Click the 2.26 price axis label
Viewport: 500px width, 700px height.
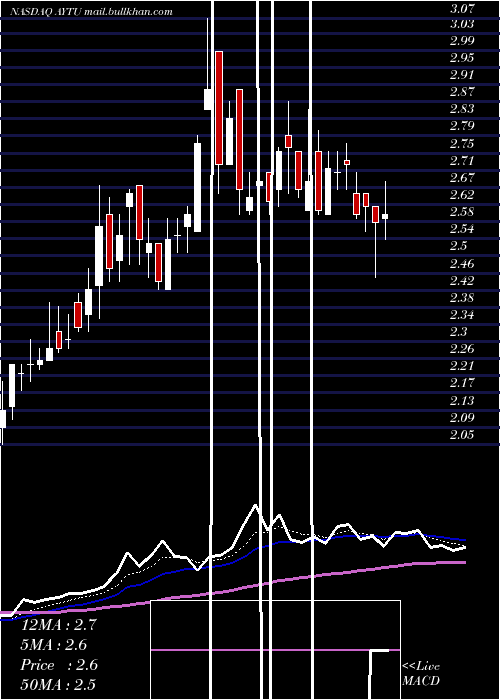point(462,348)
